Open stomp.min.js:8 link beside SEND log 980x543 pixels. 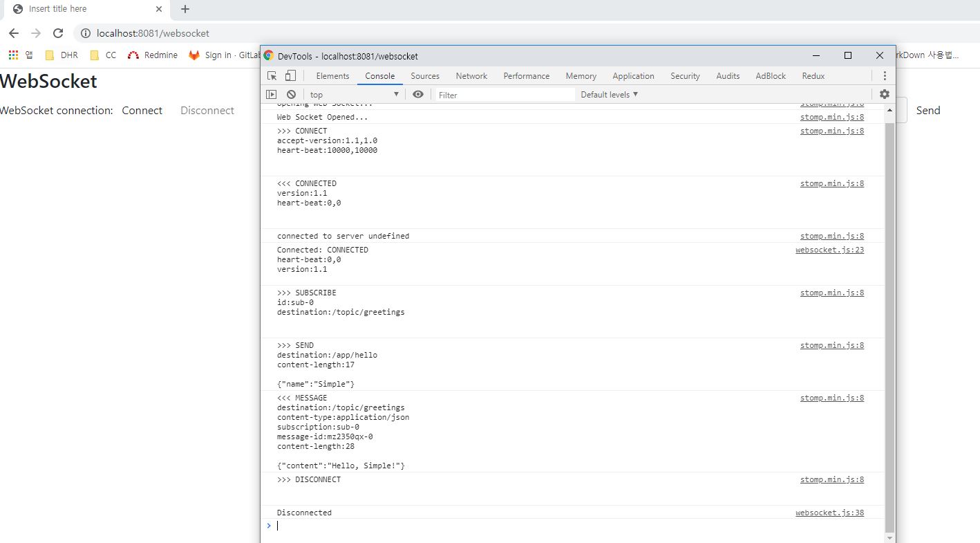tap(832, 345)
